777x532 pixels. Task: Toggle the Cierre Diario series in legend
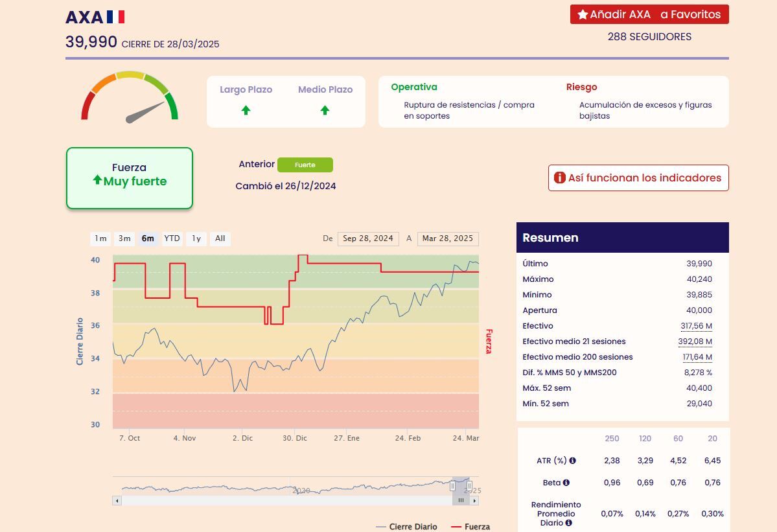pos(406,527)
